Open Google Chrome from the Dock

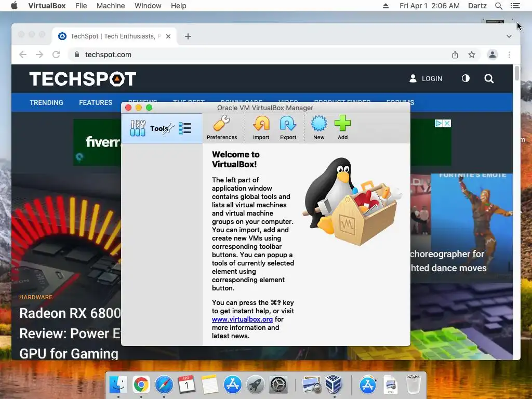(x=141, y=385)
